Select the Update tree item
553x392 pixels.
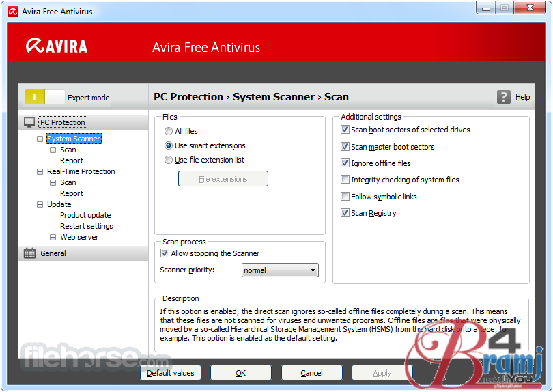click(59, 204)
